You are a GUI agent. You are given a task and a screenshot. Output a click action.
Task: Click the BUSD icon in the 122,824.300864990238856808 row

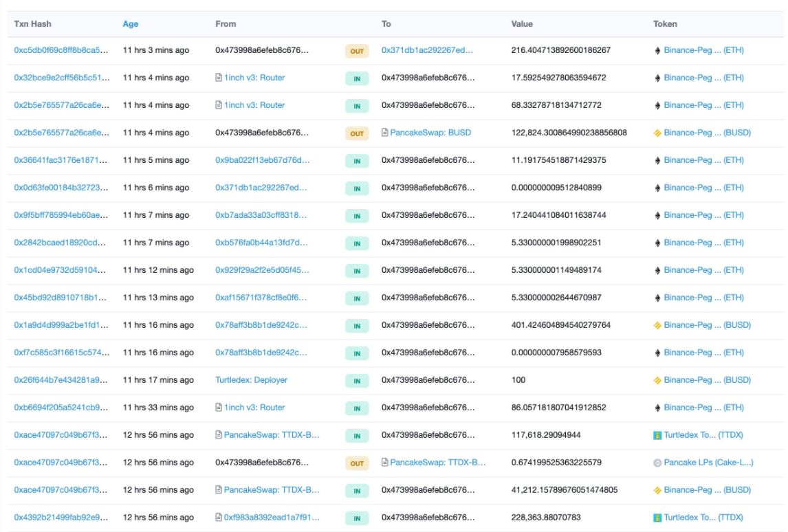[657, 133]
